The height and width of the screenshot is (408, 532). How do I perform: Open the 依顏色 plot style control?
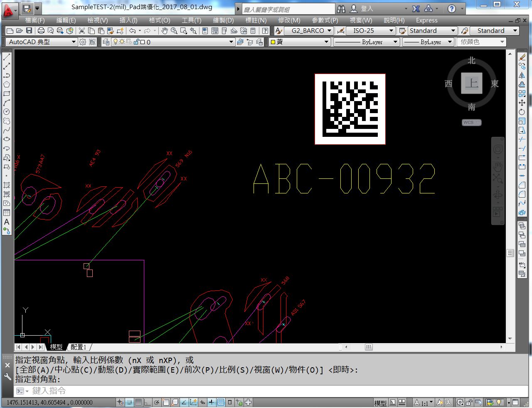click(481, 42)
